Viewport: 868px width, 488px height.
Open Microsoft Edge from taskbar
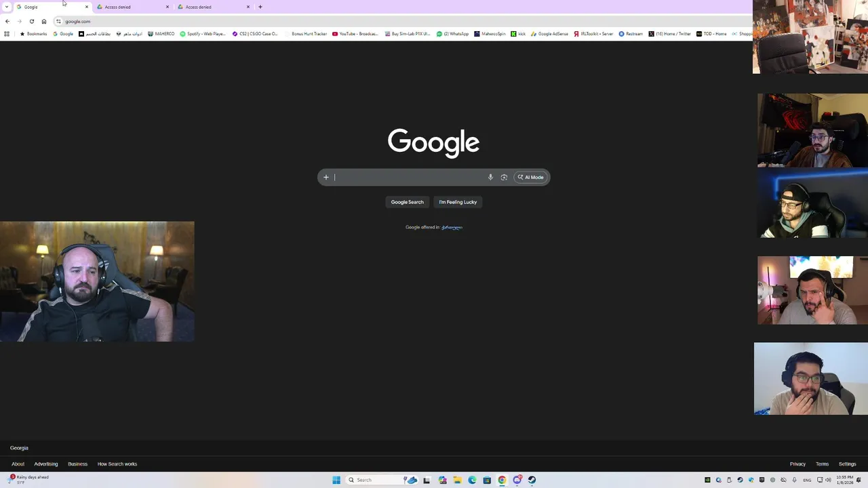pyautogui.click(x=472, y=480)
